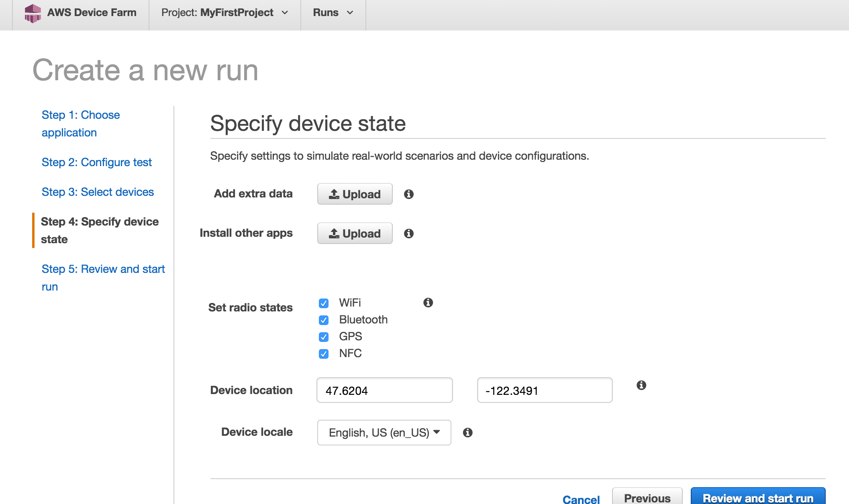Toggle the NFC radio checkbox

coord(324,354)
